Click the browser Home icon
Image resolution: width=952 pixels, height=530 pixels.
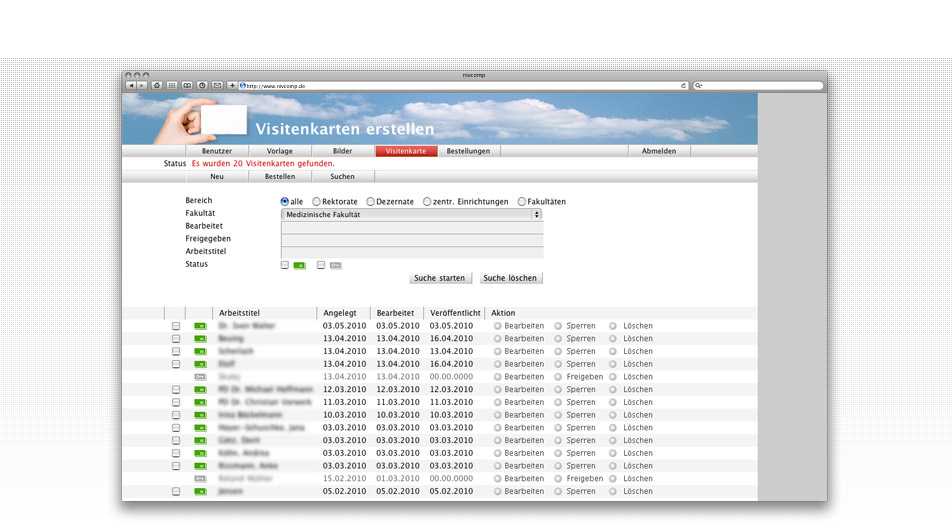coord(157,86)
